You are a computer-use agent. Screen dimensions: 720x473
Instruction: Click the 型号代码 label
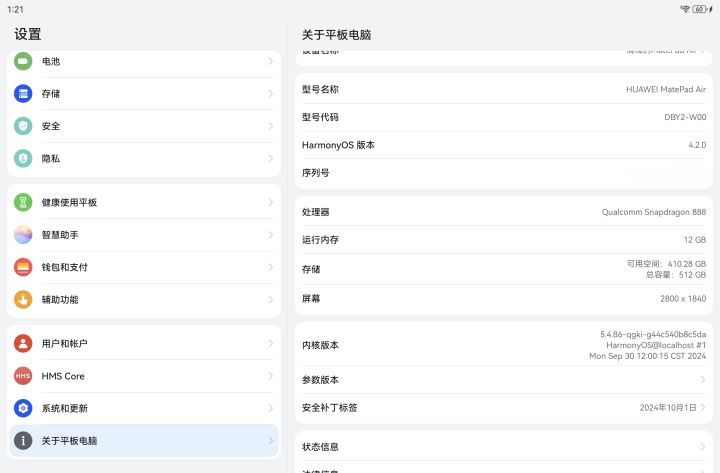point(320,117)
